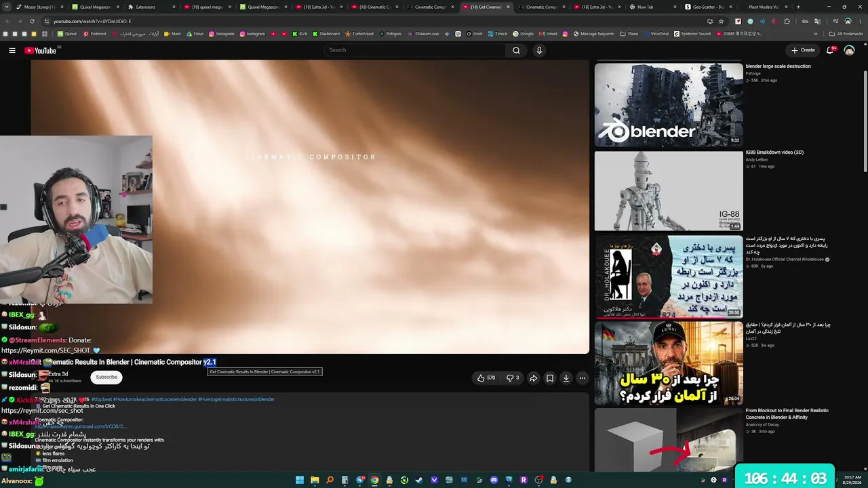Open the Calculator icon on the taskbar
Image resolution: width=868 pixels, height=488 pixels.
[344, 480]
